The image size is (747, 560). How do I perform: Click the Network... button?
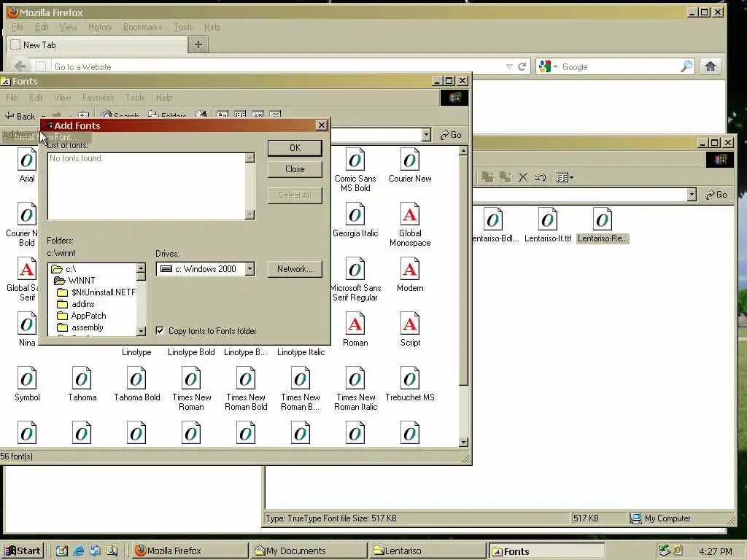click(295, 269)
